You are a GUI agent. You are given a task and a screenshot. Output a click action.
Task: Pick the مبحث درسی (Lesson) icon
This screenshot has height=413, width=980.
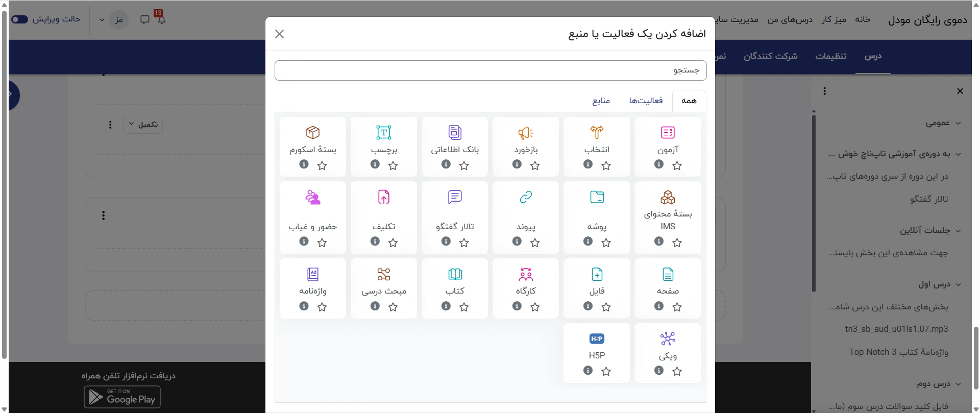384,274
